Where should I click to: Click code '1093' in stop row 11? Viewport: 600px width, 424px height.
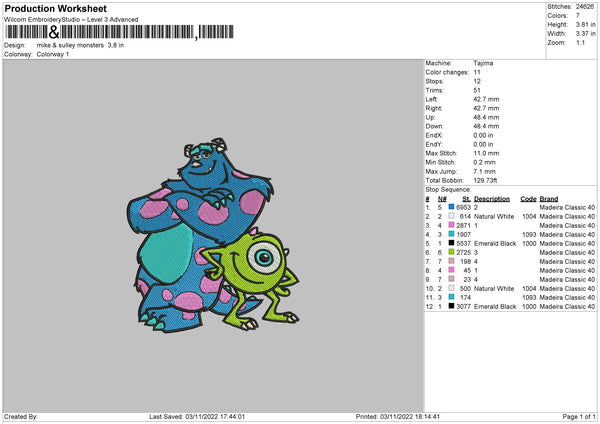point(529,297)
